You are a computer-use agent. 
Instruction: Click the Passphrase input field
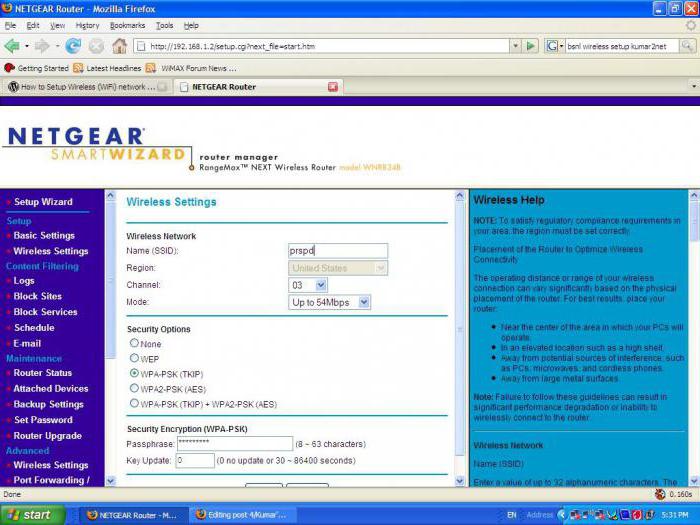(x=235, y=444)
